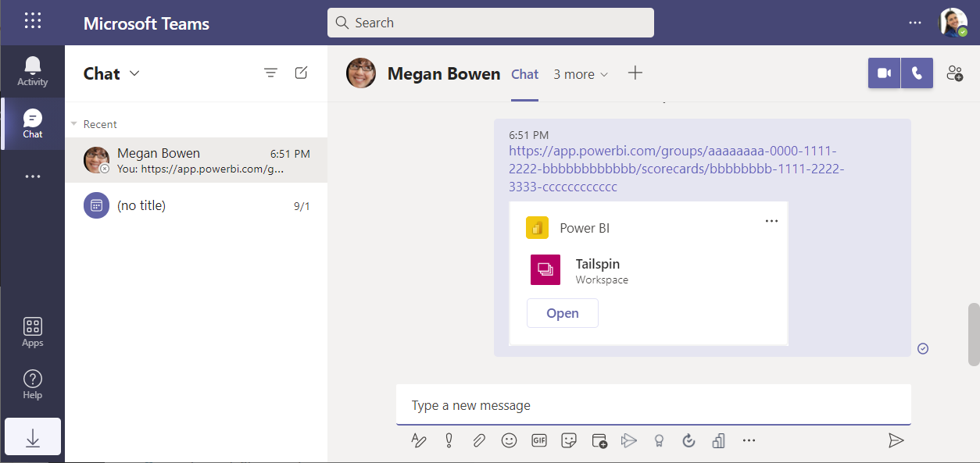Show more messaging extensions ellipsis
The width and height of the screenshot is (980, 463).
point(749,440)
